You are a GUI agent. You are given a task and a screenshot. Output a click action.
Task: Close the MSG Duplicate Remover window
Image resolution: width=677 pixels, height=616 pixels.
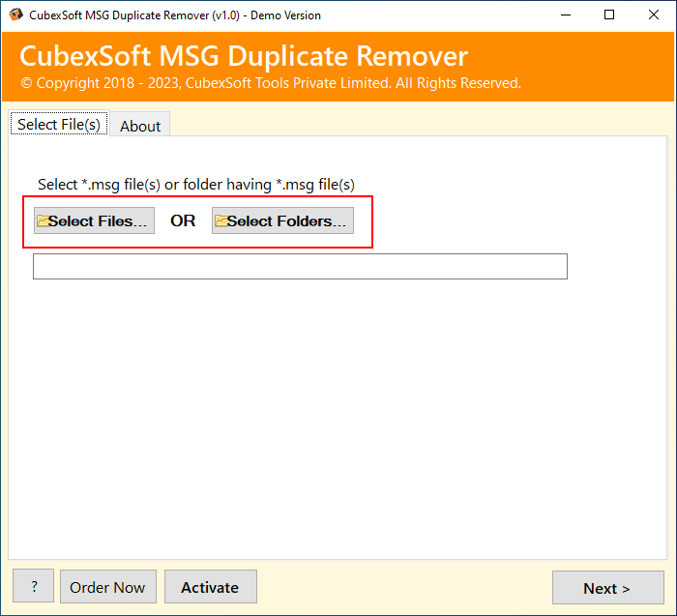click(653, 15)
